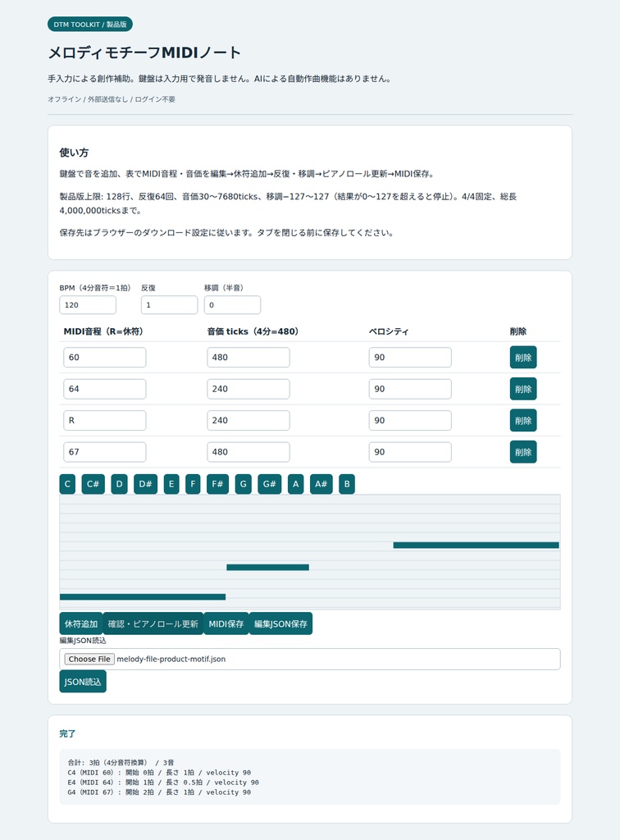Image resolution: width=620 pixels, height=840 pixels.
Task: Click the ベロシティ column header
Action: point(389,331)
